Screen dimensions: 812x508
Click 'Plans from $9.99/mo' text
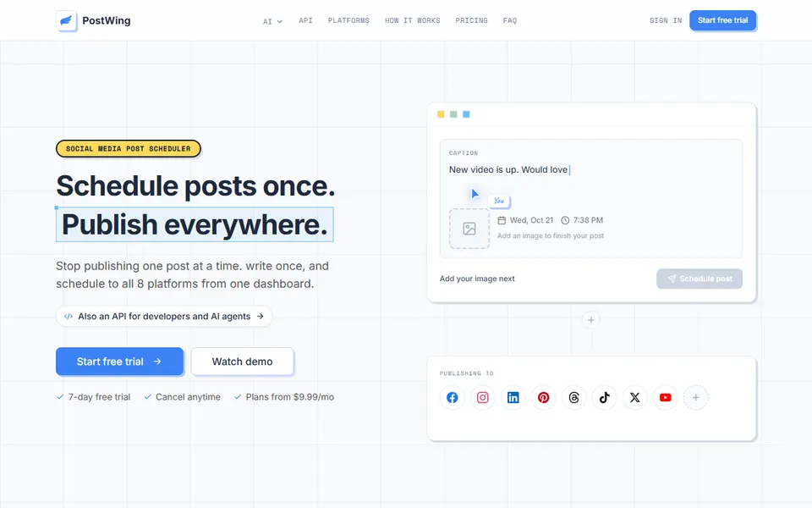point(290,397)
